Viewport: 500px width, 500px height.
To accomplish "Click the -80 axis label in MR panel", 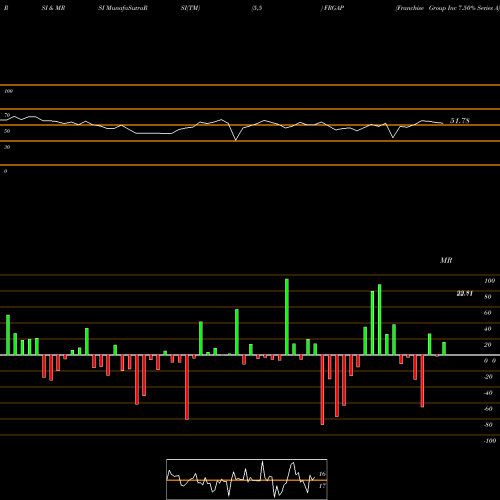I will click(x=488, y=425).
